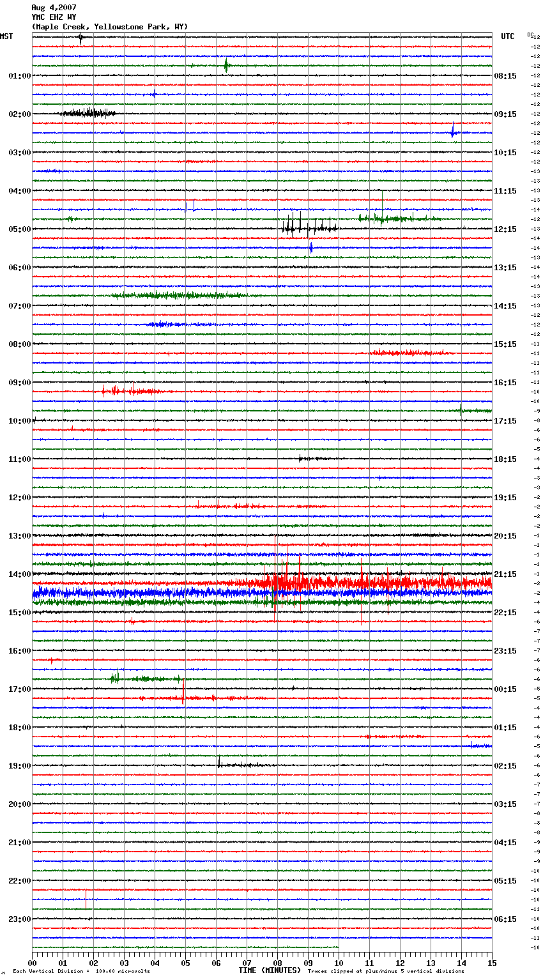
Task: Click the '17:15' UTC time label
Action: click(x=505, y=421)
